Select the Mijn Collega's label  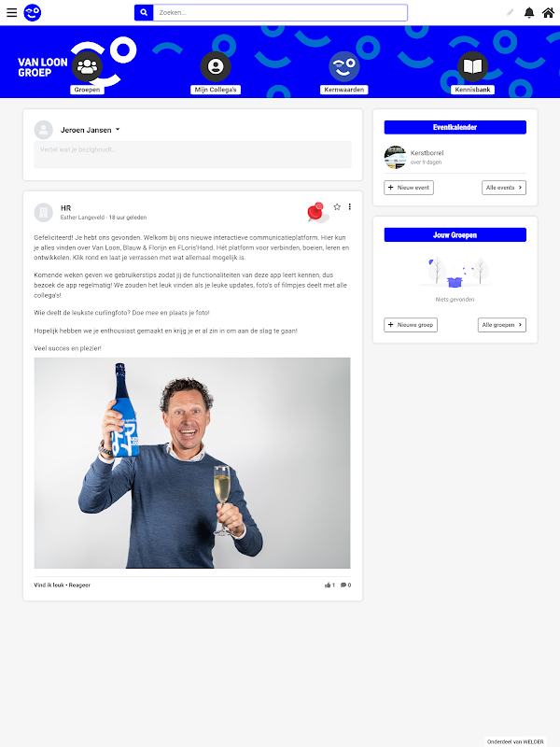(x=216, y=90)
